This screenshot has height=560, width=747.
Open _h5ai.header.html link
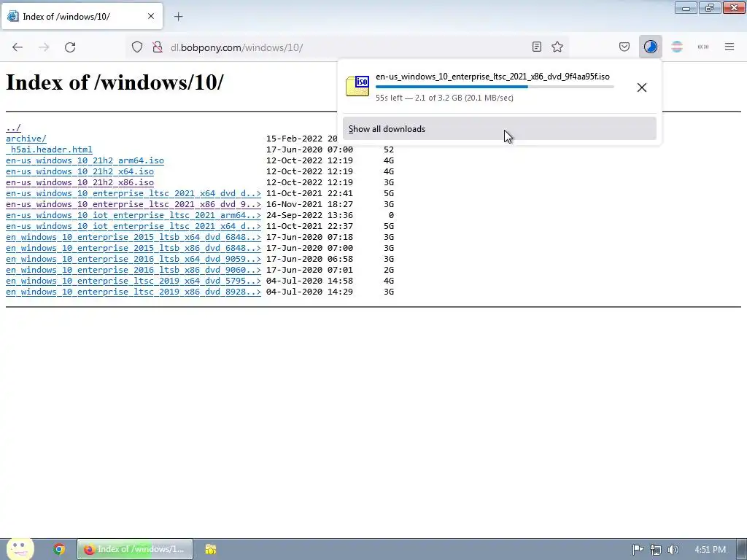click(49, 149)
